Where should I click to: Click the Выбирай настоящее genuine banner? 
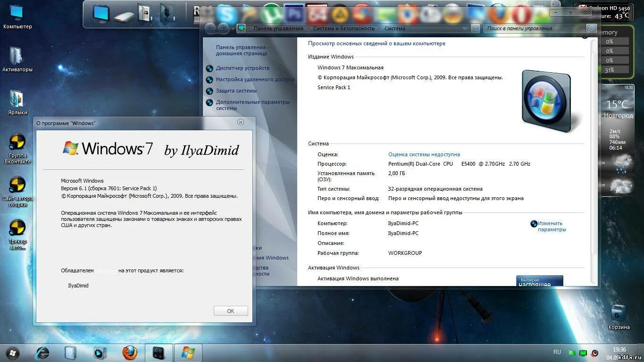coord(539,280)
